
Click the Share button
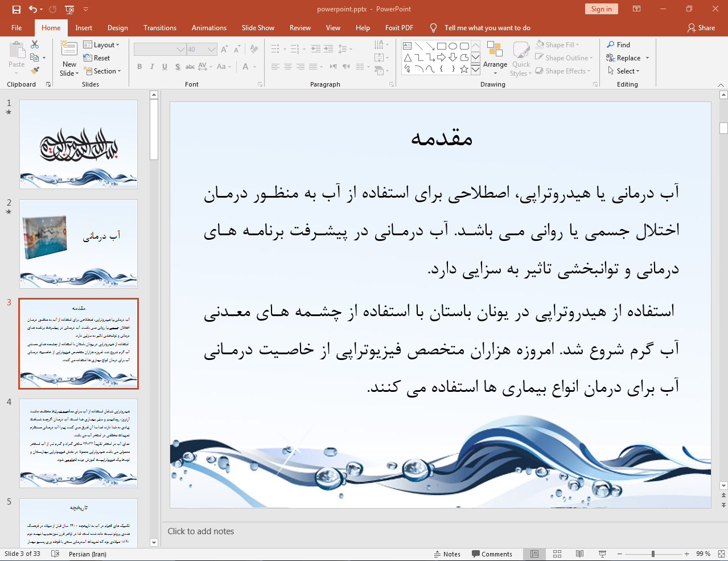tap(701, 28)
